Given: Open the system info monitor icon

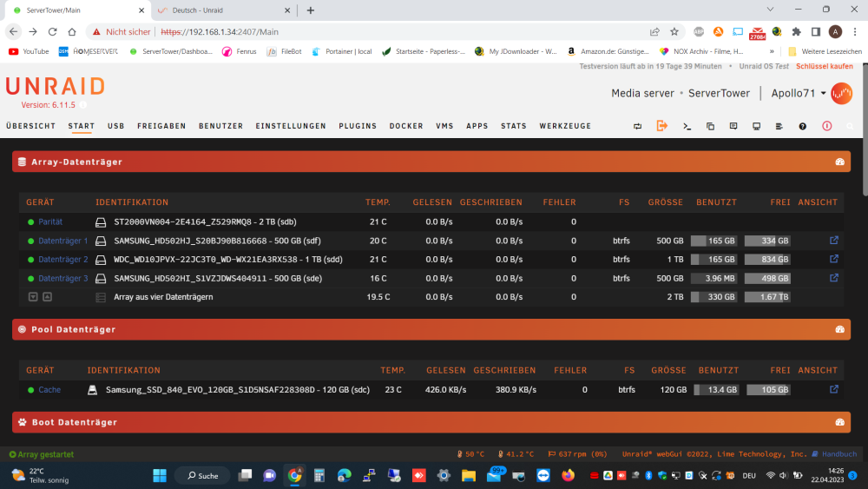Looking at the screenshot, I should click(x=756, y=126).
